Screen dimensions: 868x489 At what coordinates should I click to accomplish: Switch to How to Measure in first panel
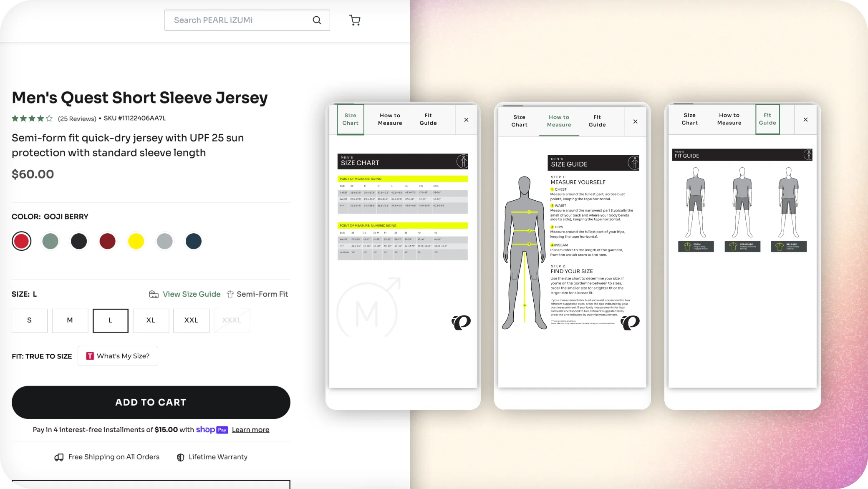[390, 119]
